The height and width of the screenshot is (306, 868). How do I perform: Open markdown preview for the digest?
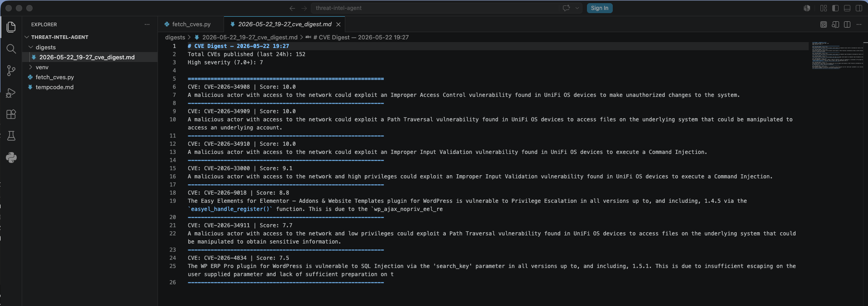pyautogui.click(x=824, y=24)
